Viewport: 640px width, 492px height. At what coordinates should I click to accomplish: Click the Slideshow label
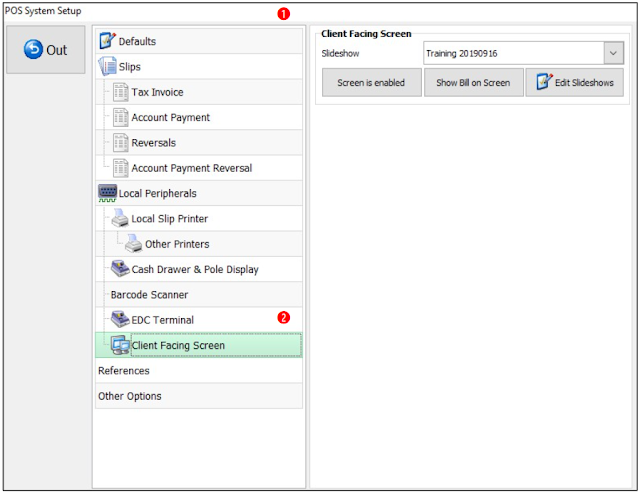(340, 53)
